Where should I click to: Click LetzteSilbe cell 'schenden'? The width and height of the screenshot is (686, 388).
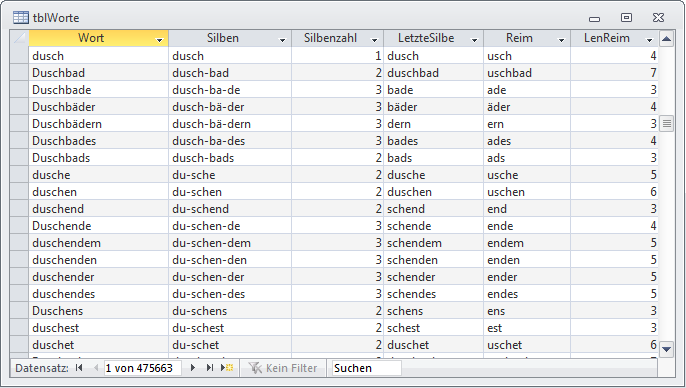[x=434, y=260]
